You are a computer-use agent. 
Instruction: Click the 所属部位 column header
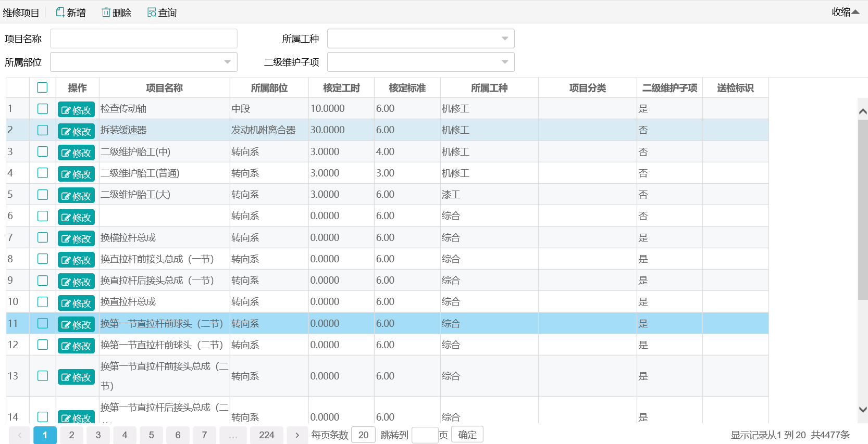(x=269, y=88)
